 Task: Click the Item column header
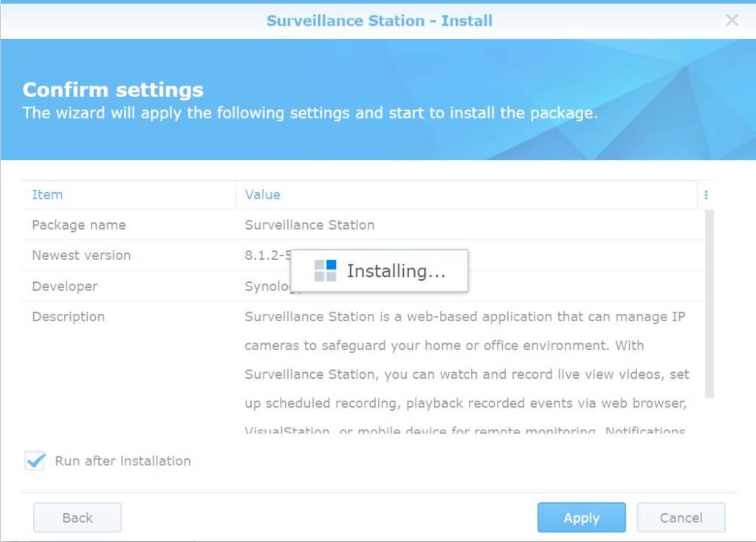click(129, 195)
